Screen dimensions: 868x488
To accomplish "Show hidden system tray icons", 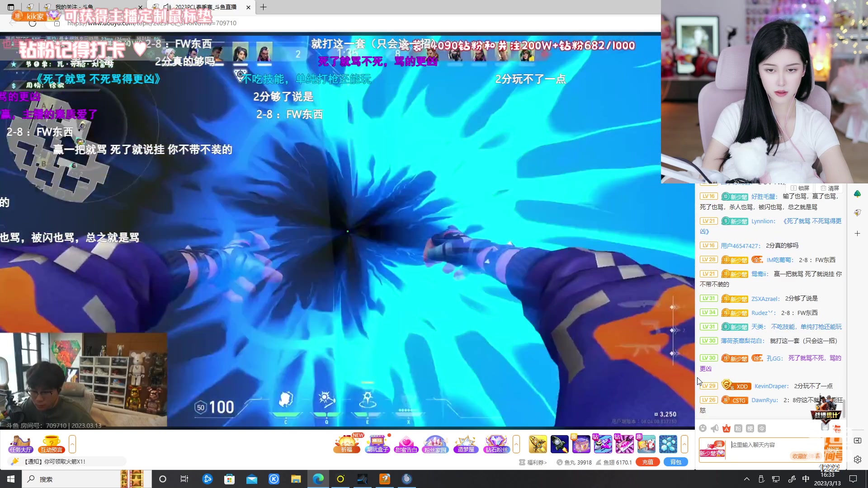I will 747,479.
